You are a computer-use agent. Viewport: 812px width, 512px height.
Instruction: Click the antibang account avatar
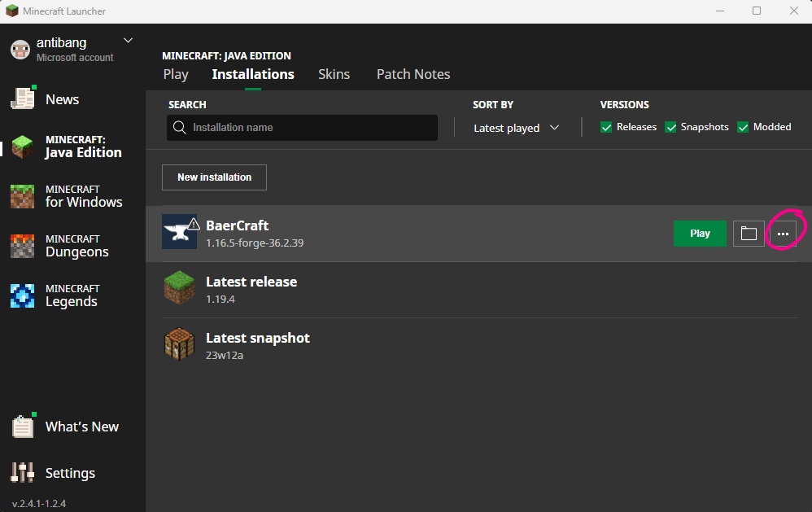(20, 50)
